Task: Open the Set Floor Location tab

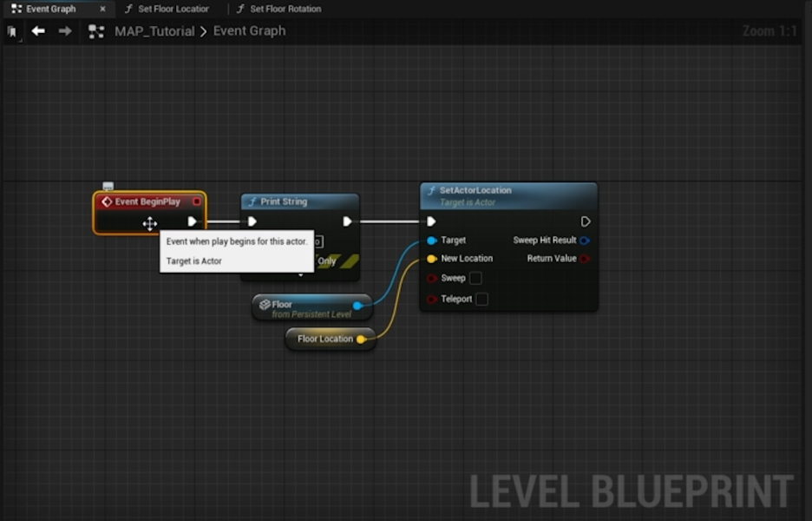Action: (173, 9)
